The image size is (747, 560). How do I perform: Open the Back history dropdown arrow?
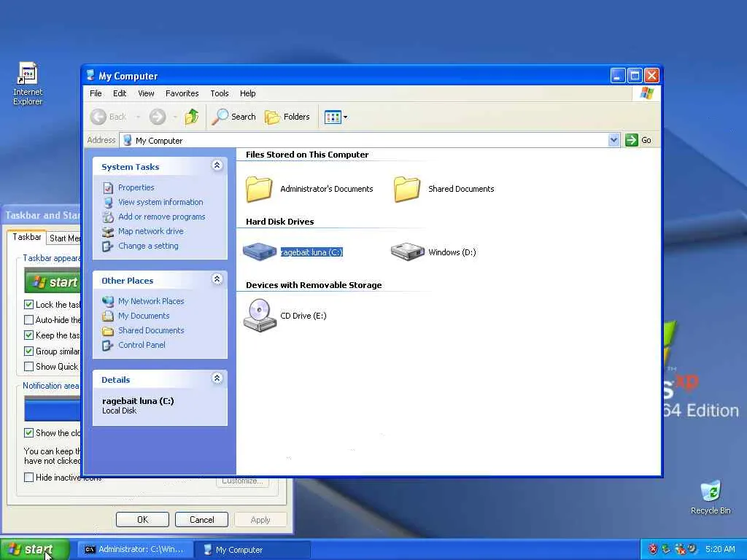(x=138, y=117)
